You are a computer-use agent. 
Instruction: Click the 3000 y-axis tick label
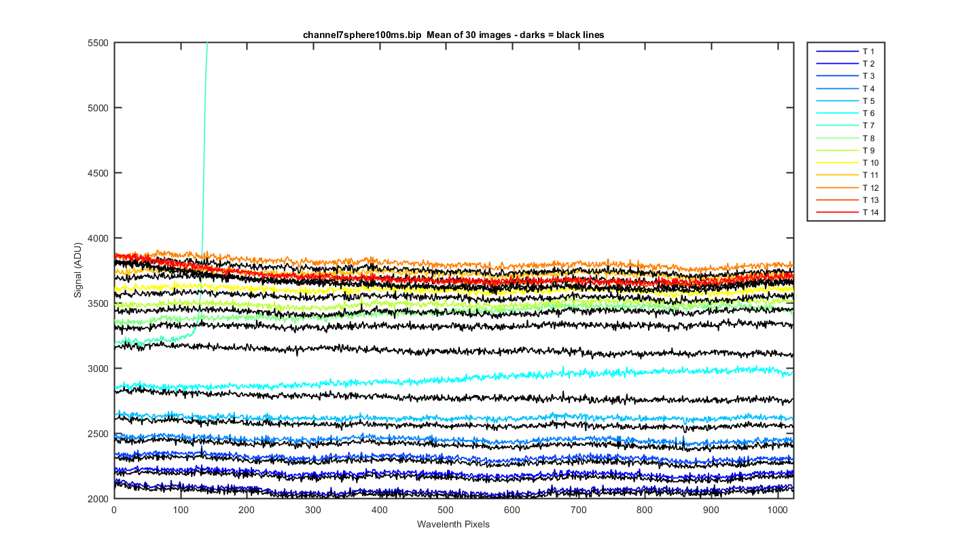tap(98, 369)
